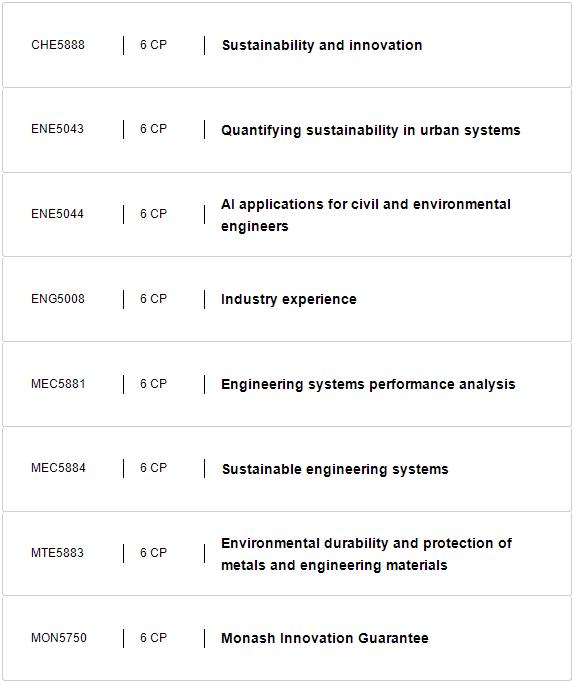
Task: Click unit code ENE5044
Action: click(57, 214)
